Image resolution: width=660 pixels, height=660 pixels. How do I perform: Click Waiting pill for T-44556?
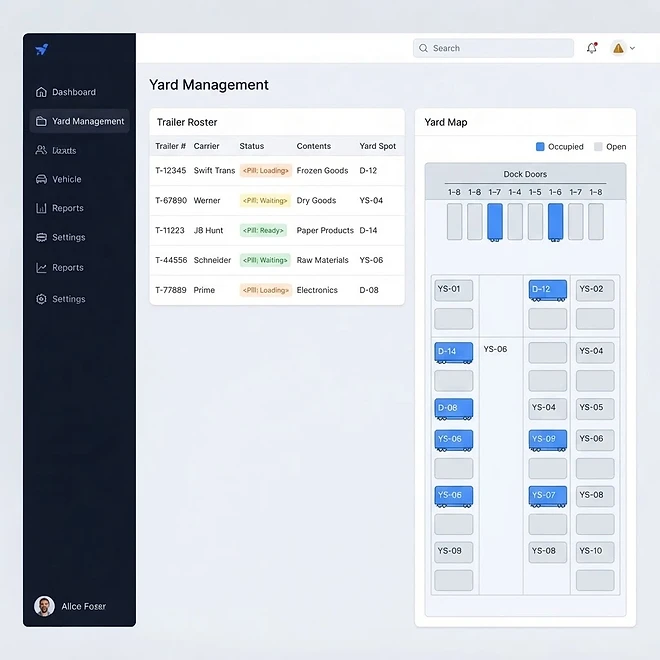tap(265, 260)
